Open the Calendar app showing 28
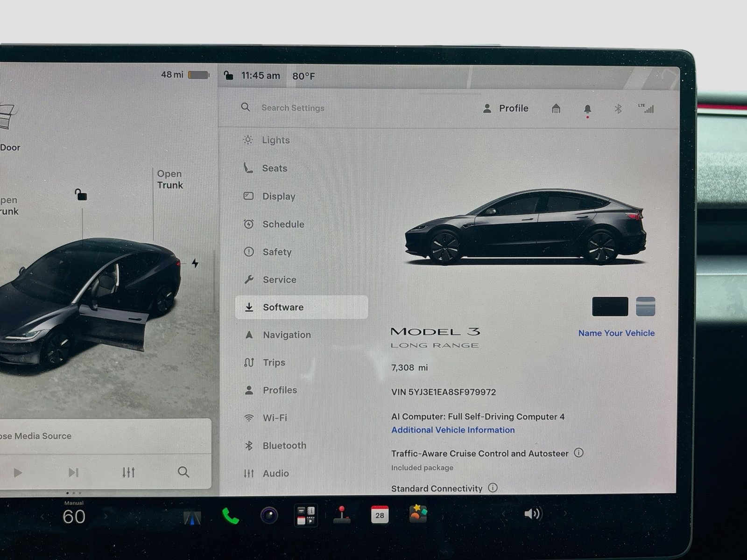Viewport: 747px width, 560px height. tap(380, 514)
